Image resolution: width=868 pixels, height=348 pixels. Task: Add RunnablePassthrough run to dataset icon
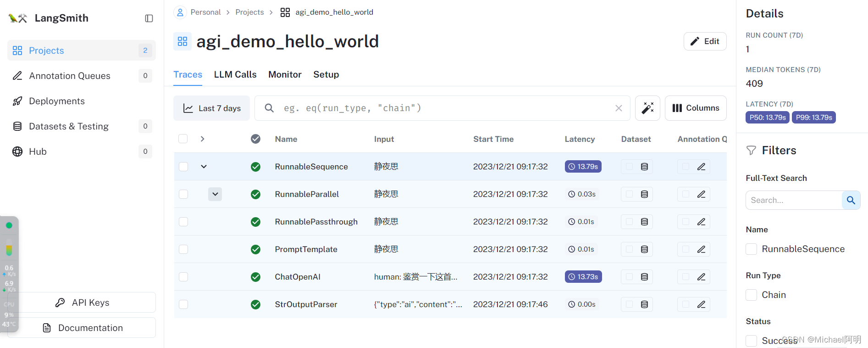(x=644, y=222)
